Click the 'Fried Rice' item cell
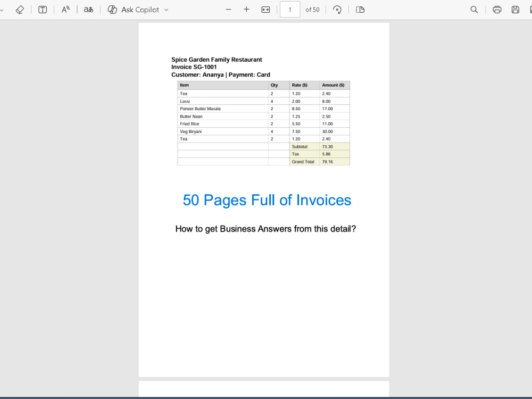Image resolution: width=532 pixels, height=399 pixels. (223, 124)
